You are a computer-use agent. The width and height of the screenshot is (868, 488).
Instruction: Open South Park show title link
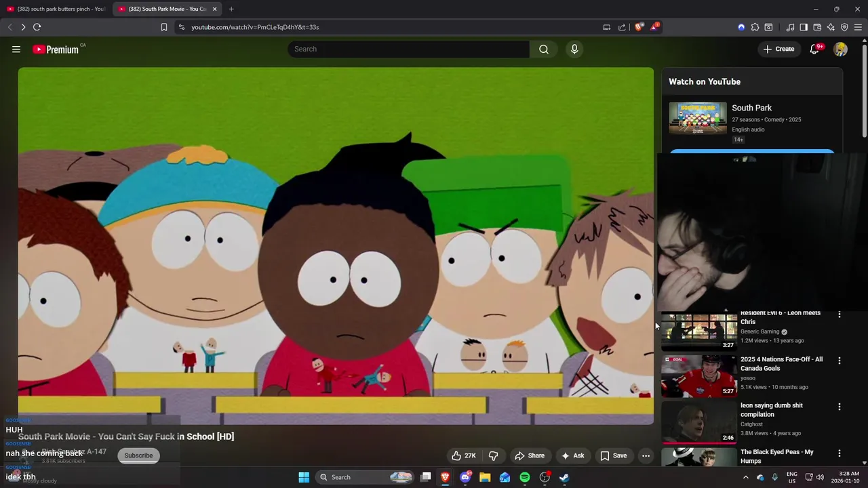751,108
